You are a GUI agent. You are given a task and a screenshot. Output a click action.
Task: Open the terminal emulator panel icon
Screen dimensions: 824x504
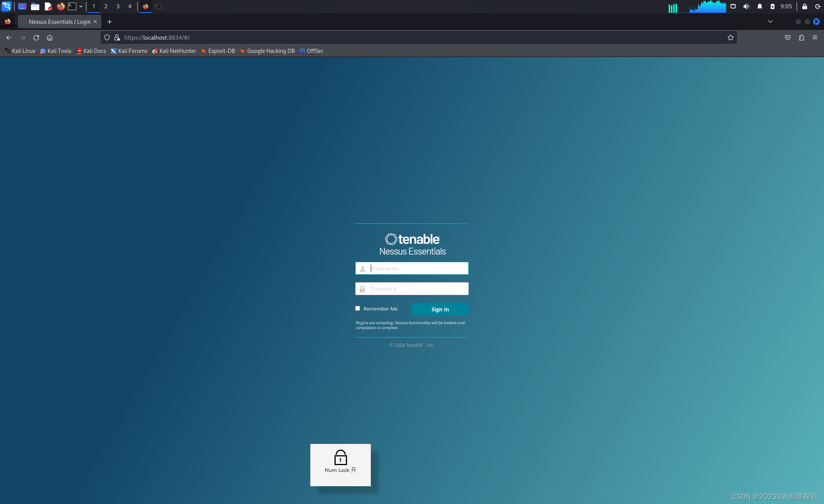click(72, 6)
